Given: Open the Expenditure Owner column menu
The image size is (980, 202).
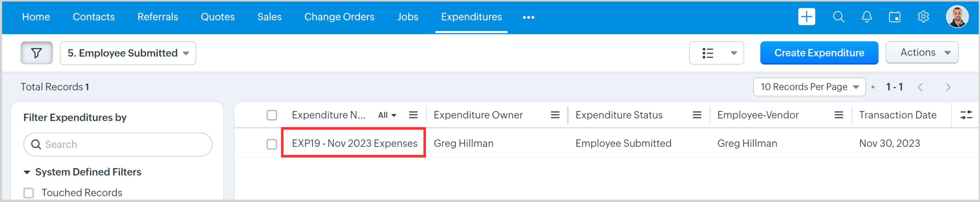Looking at the screenshot, I should click(555, 115).
